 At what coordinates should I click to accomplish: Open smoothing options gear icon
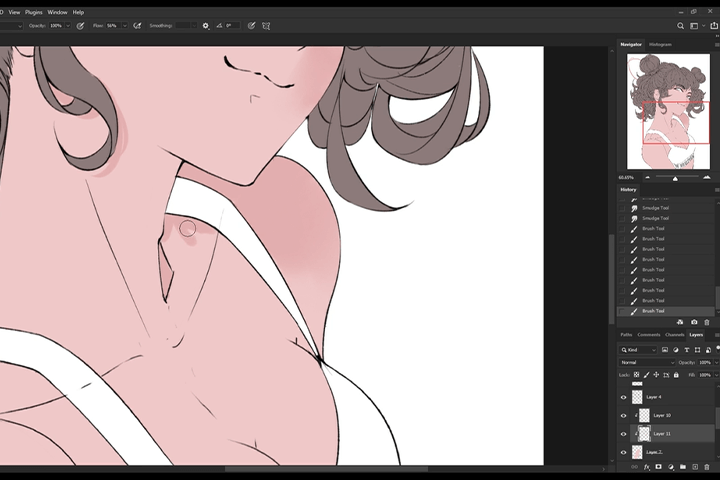tap(206, 26)
